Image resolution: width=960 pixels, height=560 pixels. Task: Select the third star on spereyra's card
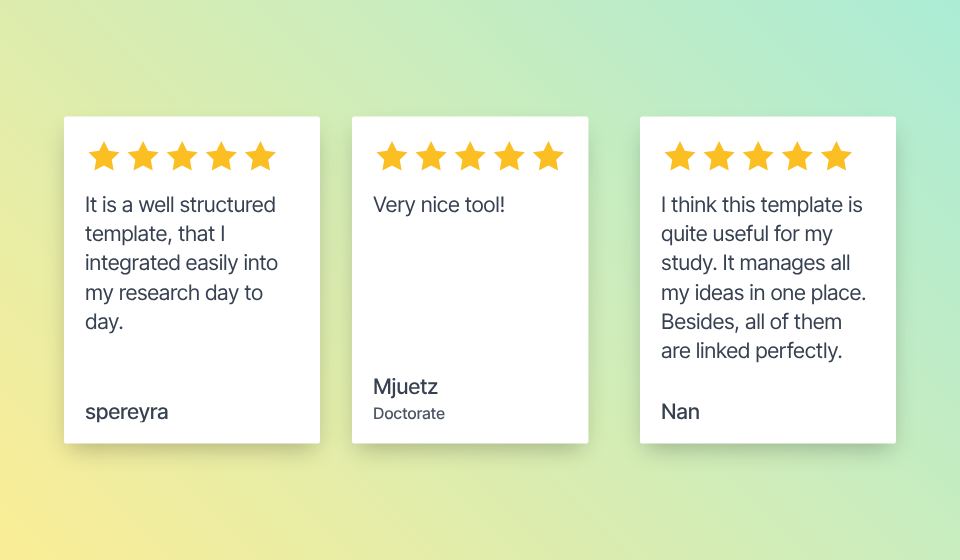point(182,156)
